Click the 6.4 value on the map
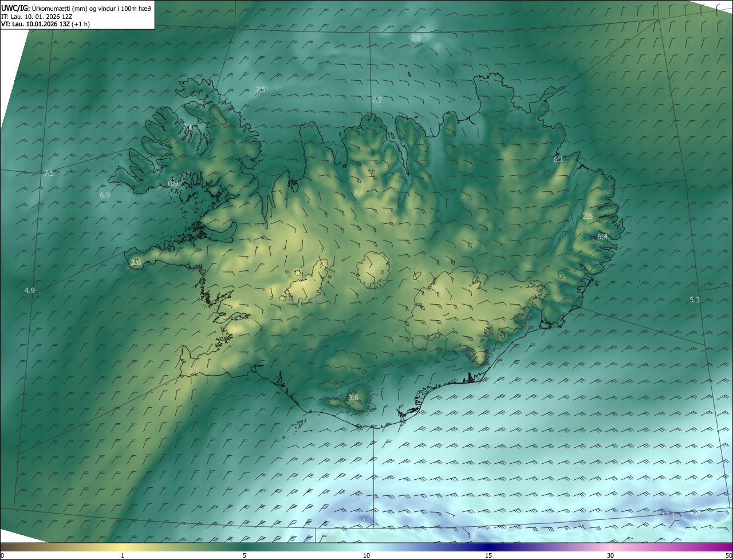 tap(602, 236)
